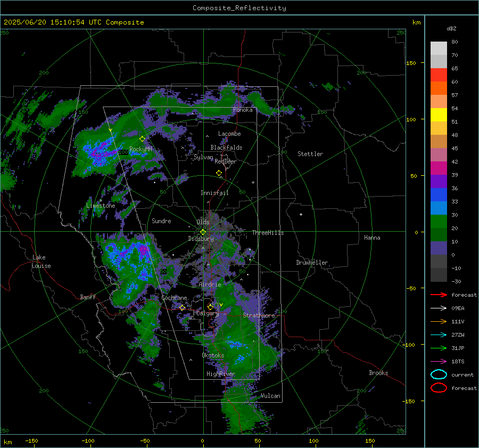Click the Lacombe city label
This screenshot has width=479, height=448.
[x=229, y=134]
